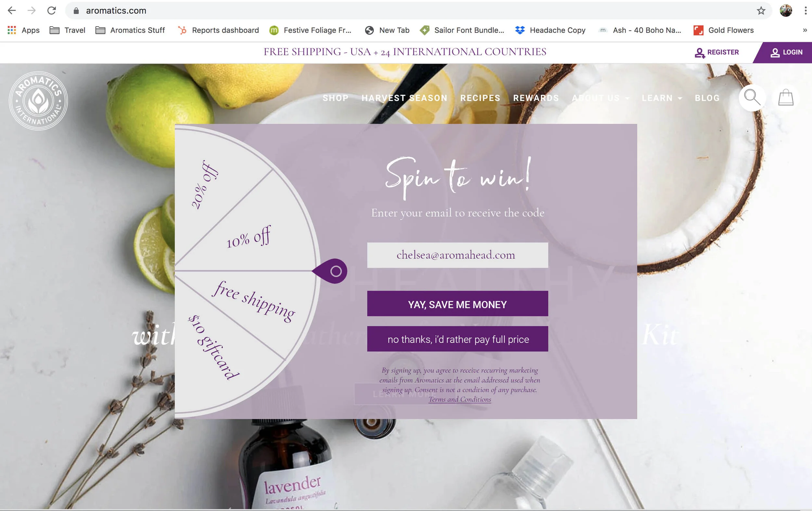Image resolution: width=812 pixels, height=511 pixels.
Task: Open the Chrome profile avatar
Action: tap(785, 11)
